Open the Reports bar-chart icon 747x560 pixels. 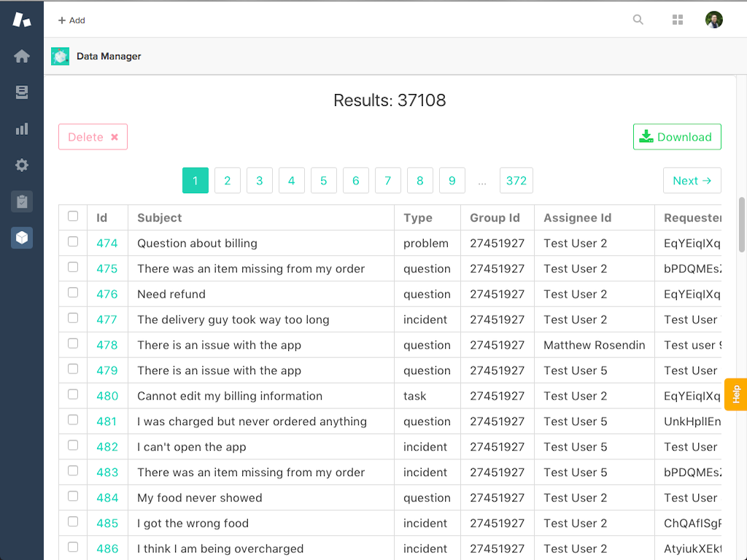coord(22,128)
